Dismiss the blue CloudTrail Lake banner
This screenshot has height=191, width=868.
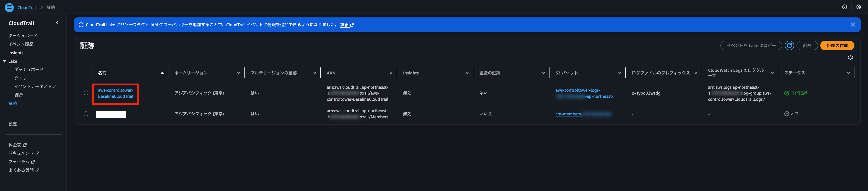point(853,25)
